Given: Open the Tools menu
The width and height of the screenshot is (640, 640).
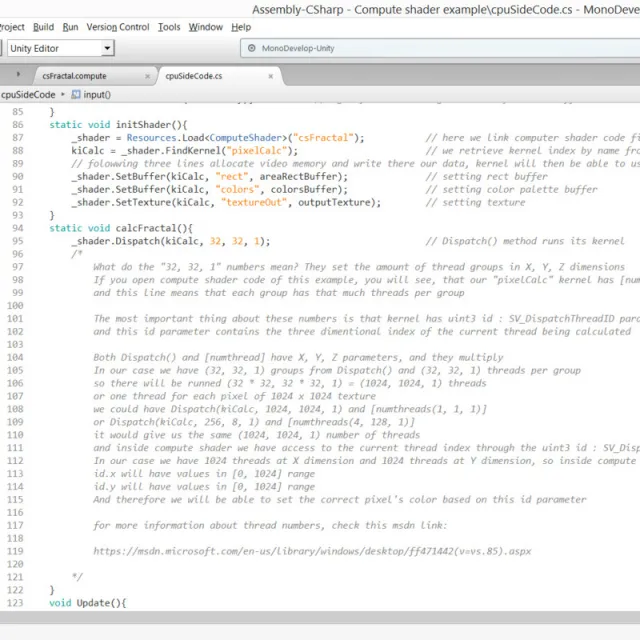Looking at the screenshot, I should 169,27.
